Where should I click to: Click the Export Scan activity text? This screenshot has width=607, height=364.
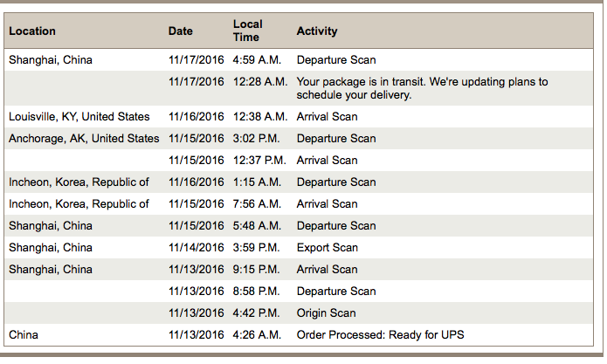(x=328, y=248)
